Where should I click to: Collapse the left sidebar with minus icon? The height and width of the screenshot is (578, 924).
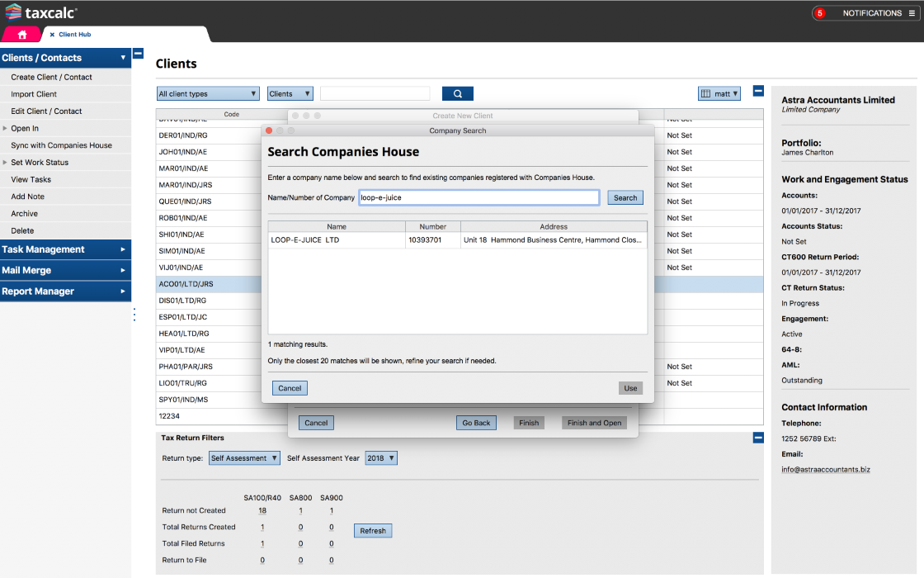[139, 53]
